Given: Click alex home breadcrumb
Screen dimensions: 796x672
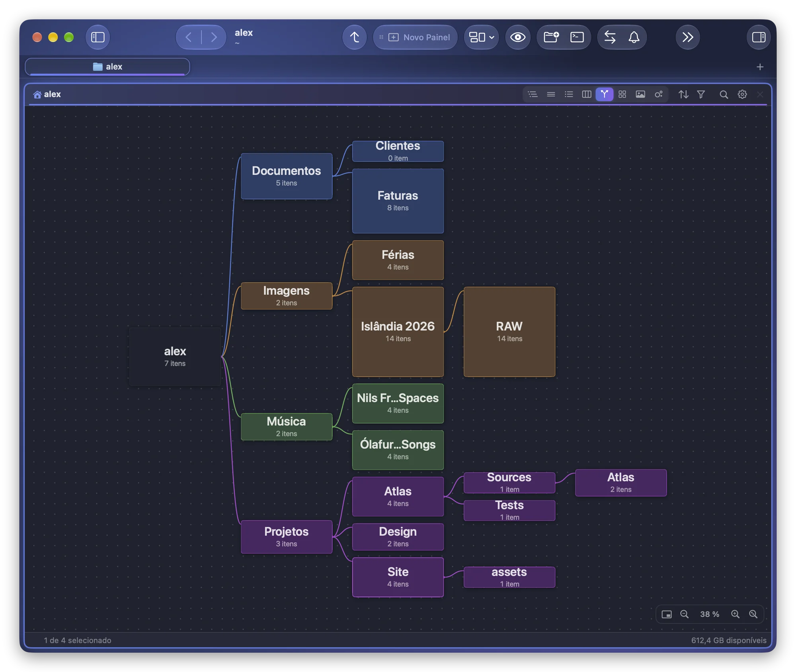Looking at the screenshot, I should click(x=47, y=94).
